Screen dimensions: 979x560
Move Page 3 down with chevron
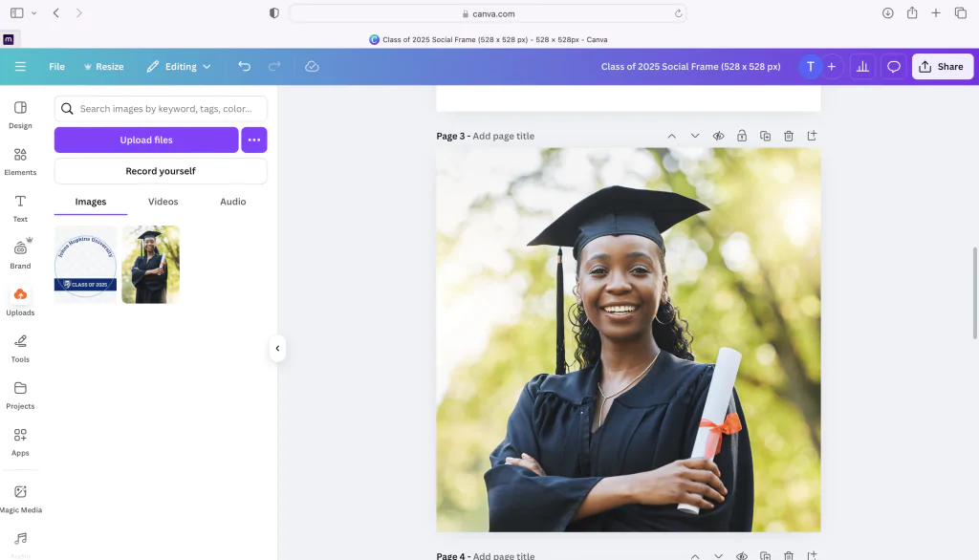tap(695, 136)
